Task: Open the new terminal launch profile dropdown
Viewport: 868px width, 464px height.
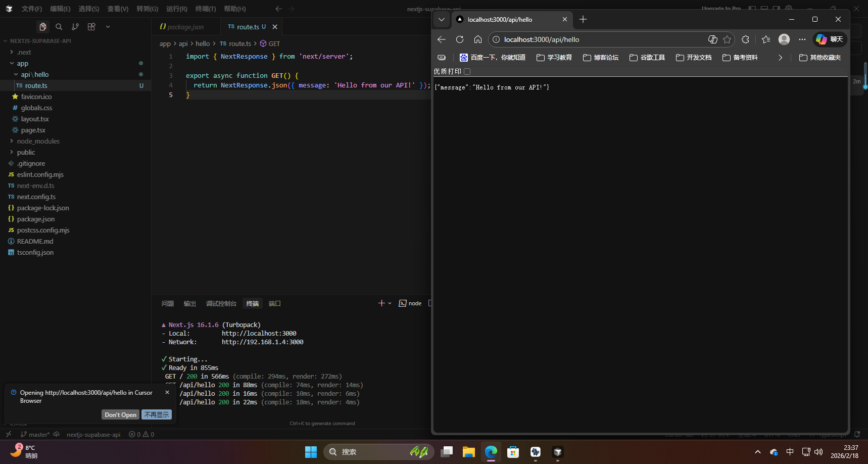Action: pos(390,303)
